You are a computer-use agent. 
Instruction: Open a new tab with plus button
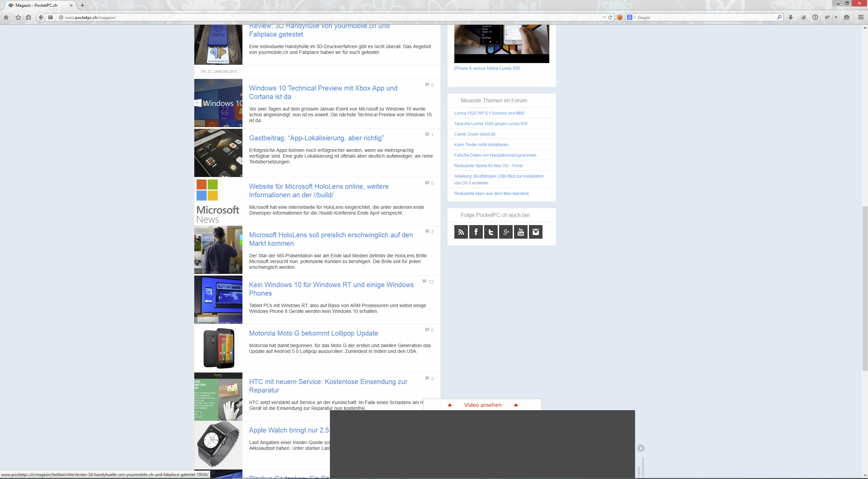[x=82, y=5]
